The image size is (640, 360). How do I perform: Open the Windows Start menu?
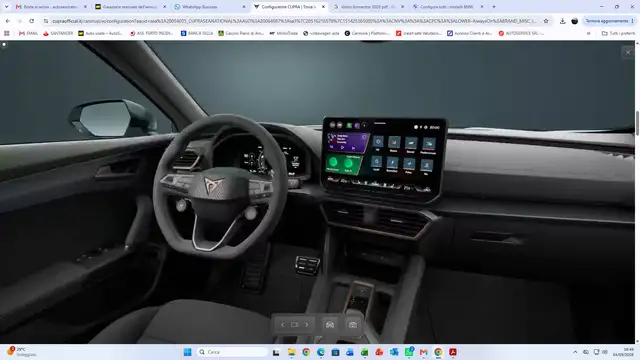(187, 352)
